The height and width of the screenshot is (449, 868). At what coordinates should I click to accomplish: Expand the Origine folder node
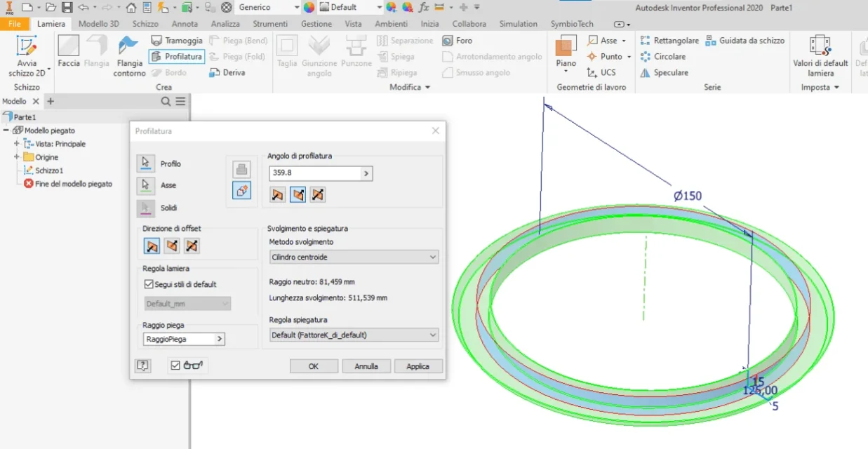pyautogui.click(x=16, y=157)
